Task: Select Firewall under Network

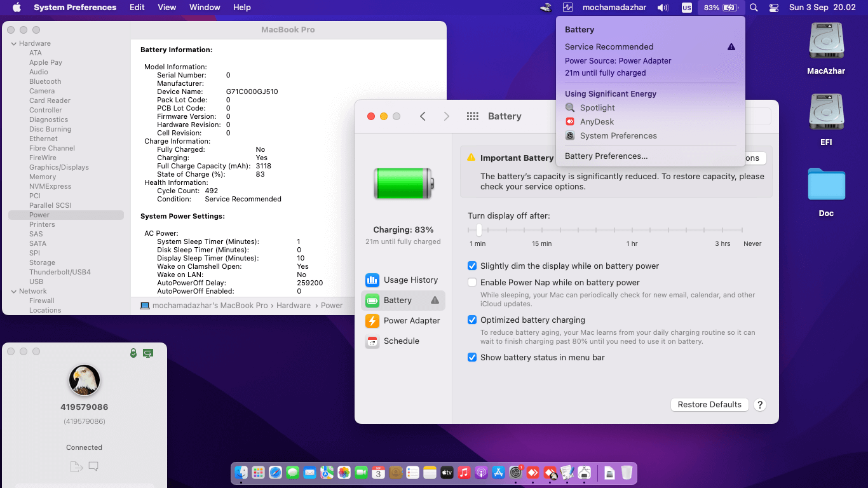Action: pos(42,301)
